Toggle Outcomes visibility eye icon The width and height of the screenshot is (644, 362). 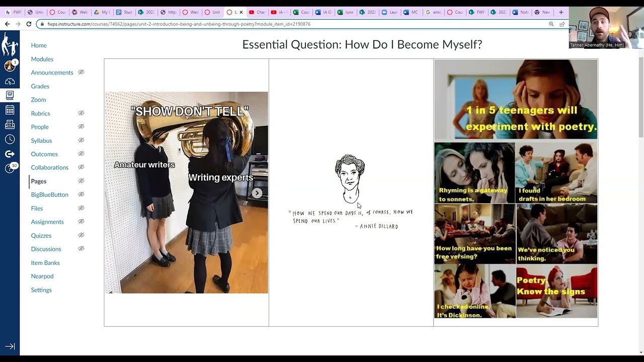tap(81, 154)
